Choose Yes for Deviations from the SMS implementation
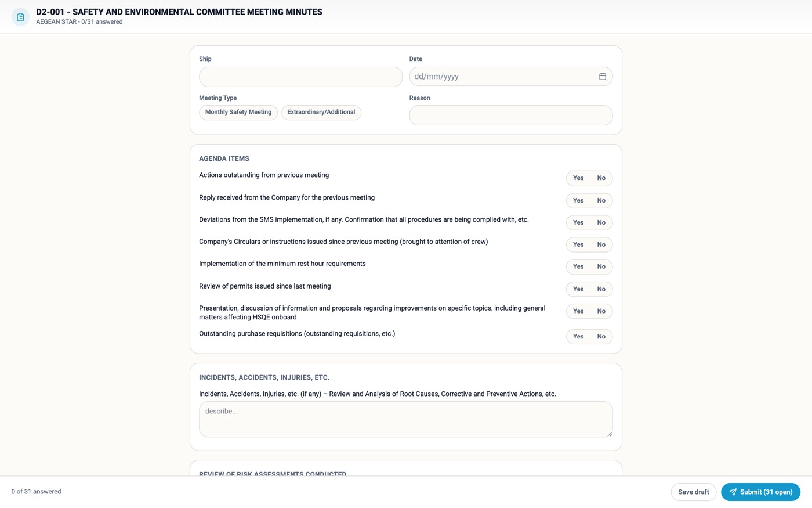 tap(578, 222)
